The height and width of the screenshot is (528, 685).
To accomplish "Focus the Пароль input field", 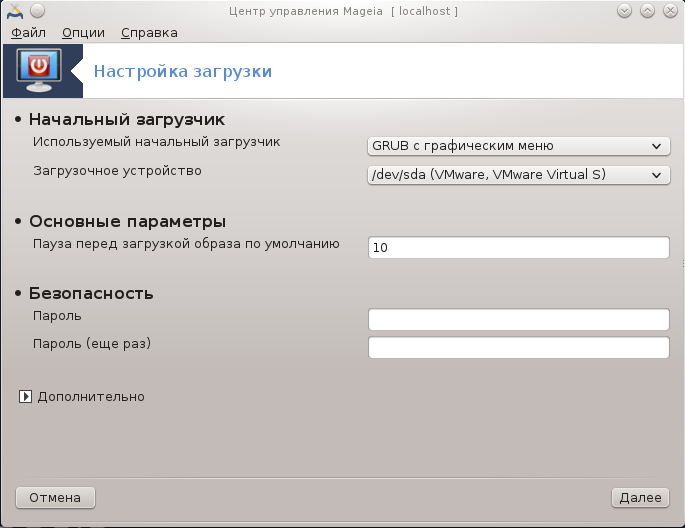I will click(519, 319).
